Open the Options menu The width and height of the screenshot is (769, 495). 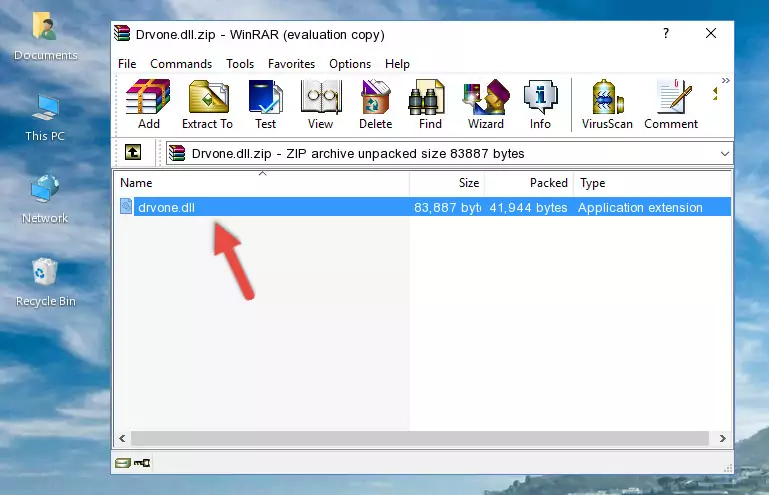point(350,64)
